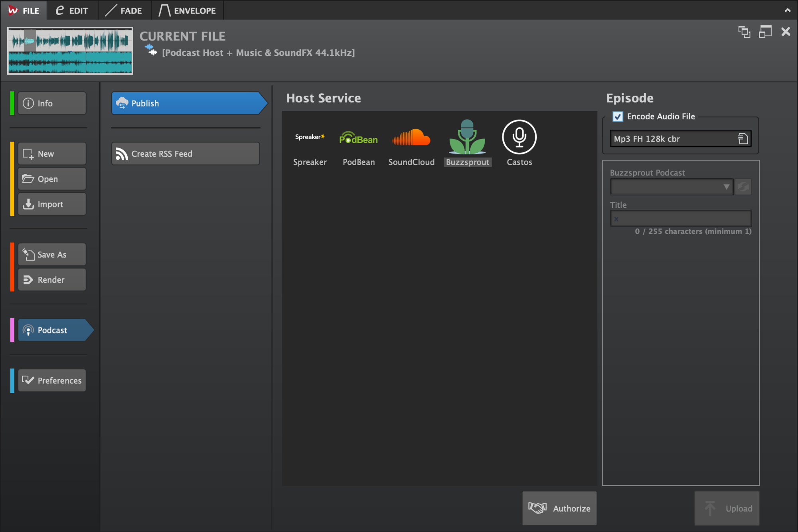This screenshot has width=798, height=532.
Task: Switch to the FADE tab
Action: pyautogui.click(x=125, y=10)
